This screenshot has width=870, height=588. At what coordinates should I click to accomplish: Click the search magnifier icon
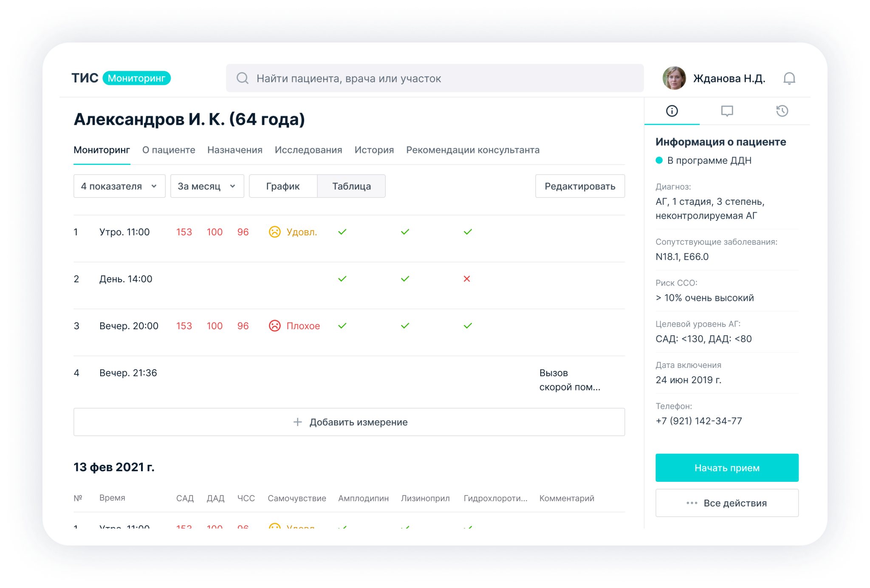click(243, 78)
